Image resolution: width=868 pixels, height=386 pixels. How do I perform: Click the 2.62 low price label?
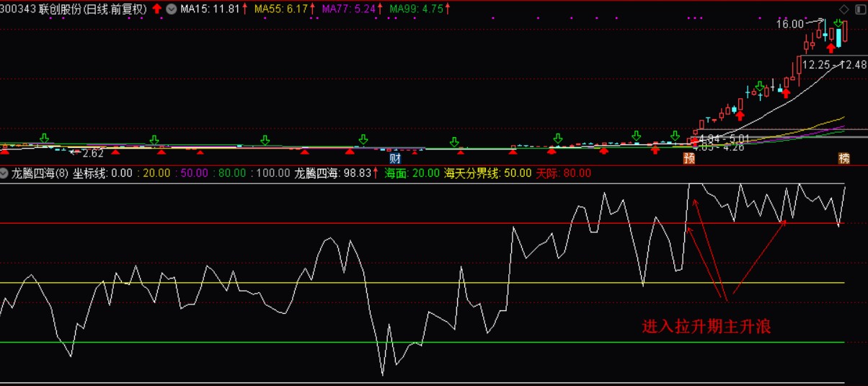click(92, 153)
